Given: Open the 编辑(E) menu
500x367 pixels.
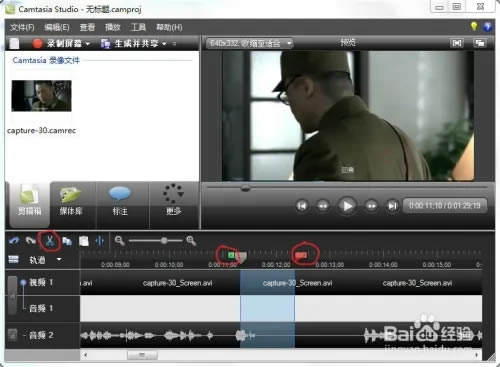Looking at the screenshot, I should (57, 27).
